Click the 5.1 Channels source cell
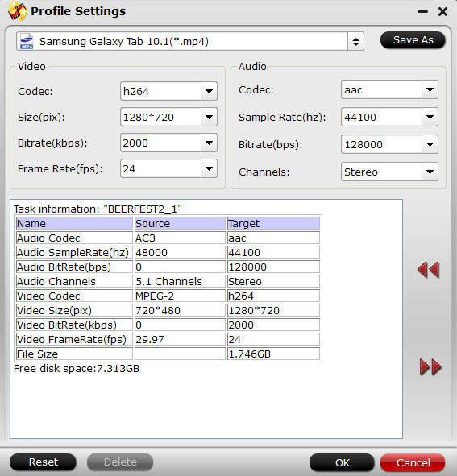457x476 pixels. coord(180,281)
